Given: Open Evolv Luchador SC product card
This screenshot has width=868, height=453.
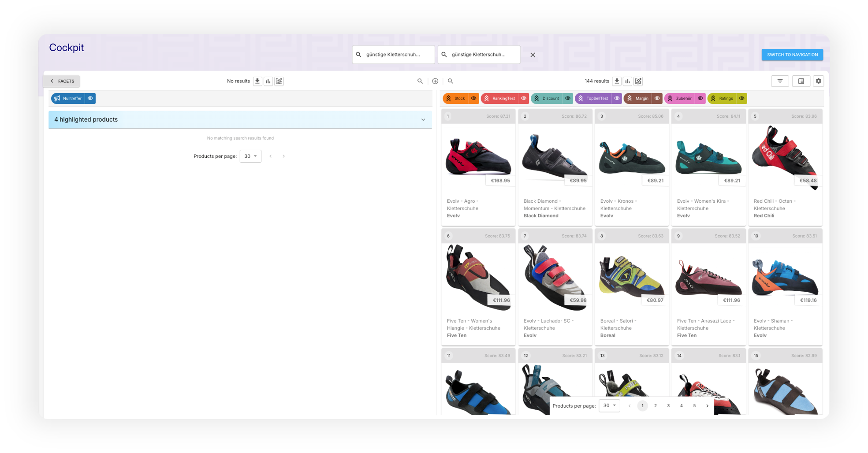Looking at the screenshot, I should [x=555, y=287].
